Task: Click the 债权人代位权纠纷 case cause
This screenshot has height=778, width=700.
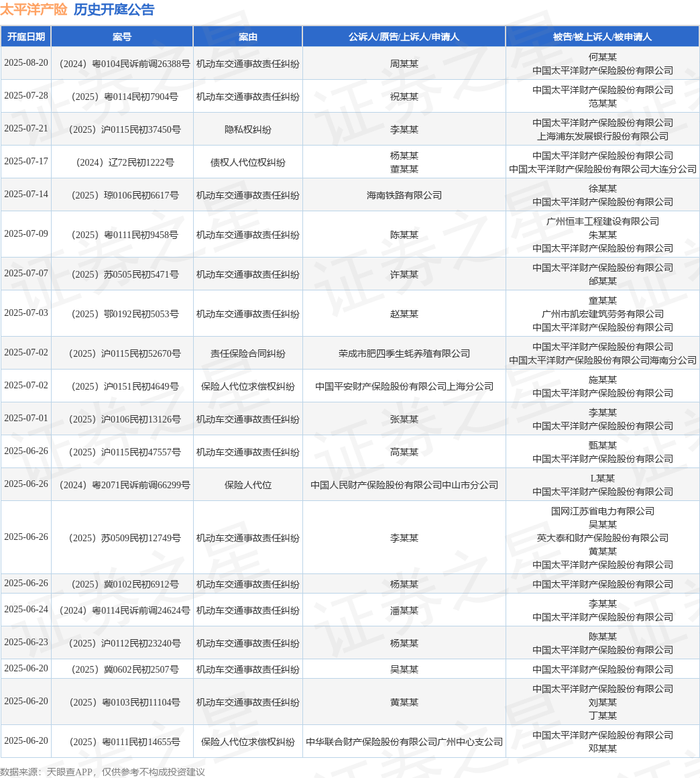Action: click(247, 162)
